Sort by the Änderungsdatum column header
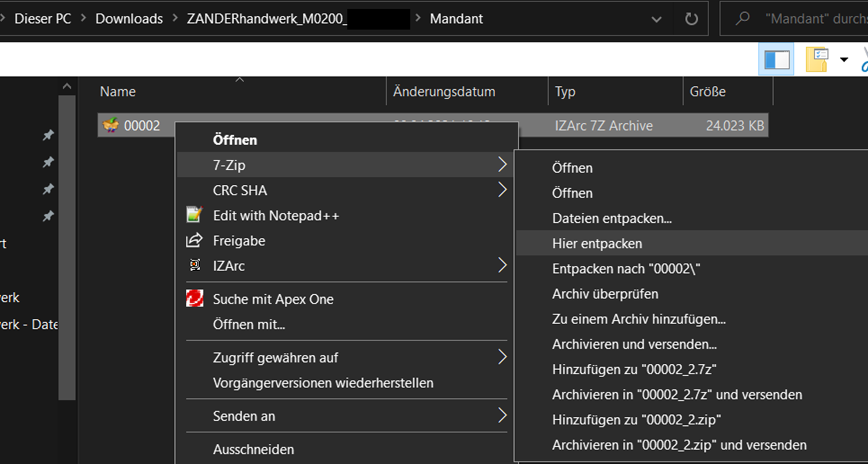 tap(444, 92)
